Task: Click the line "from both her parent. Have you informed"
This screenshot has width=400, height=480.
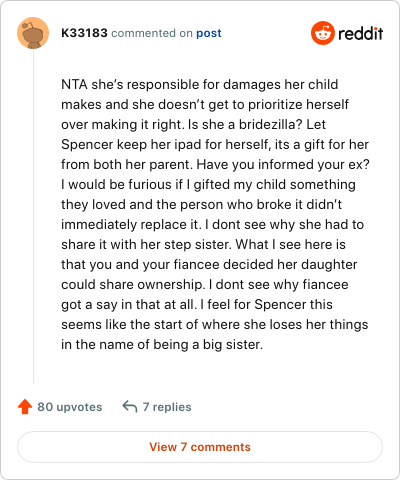Action: point(215,164)
